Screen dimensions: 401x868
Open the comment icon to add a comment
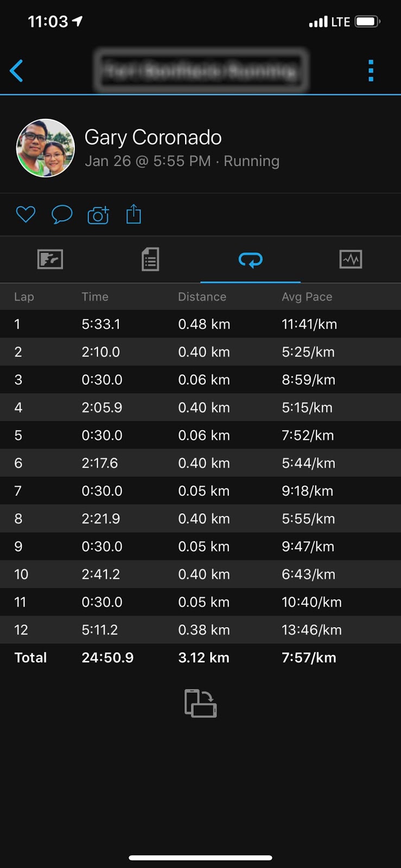(x=61, y=214)
